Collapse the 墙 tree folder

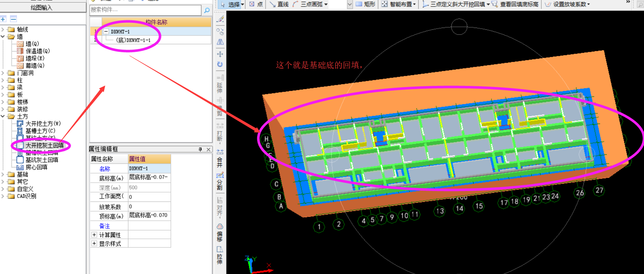tap(3, 37)
